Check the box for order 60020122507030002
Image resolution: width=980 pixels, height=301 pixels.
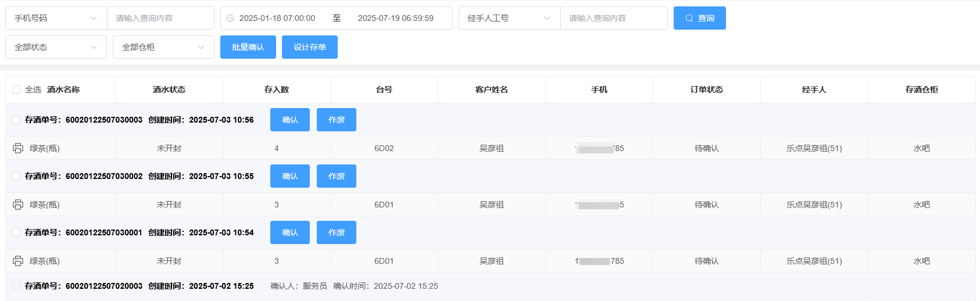16,176
